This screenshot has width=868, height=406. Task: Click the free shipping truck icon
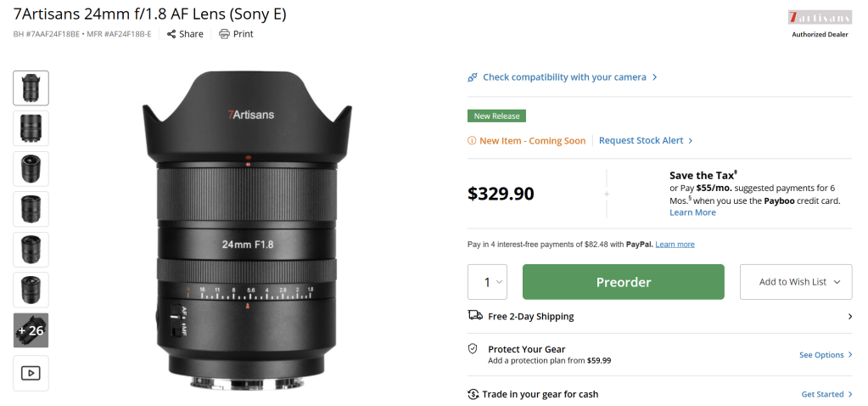pos(475,316)
